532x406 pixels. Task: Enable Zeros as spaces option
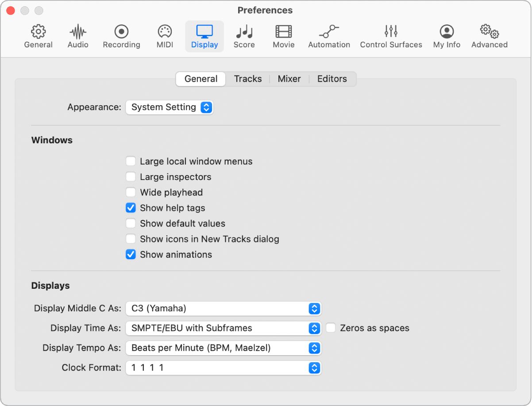click(331, 328)
